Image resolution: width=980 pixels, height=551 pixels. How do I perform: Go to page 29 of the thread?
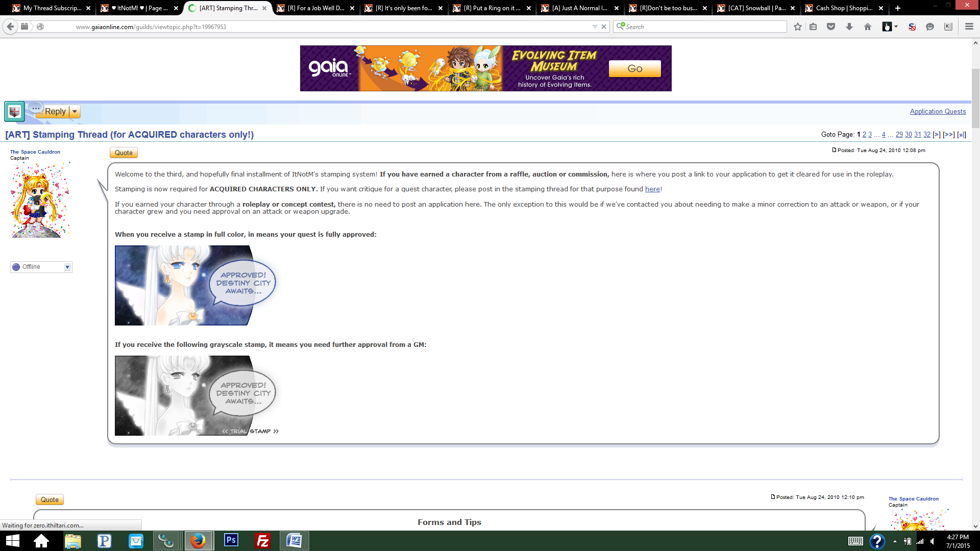tap(899, 135)
